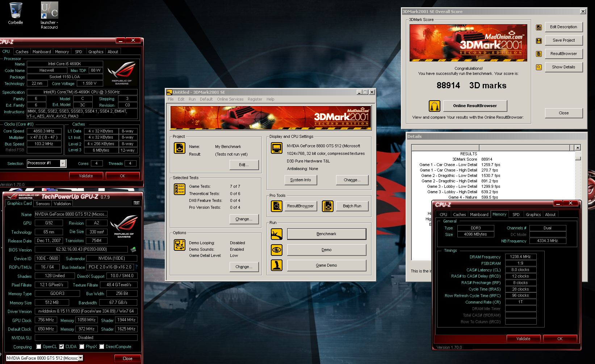Click the Core Speed value 4850.3 MHz
This screenshot has width=595, height=364.
pyautogui.click(x=44, y=131)
